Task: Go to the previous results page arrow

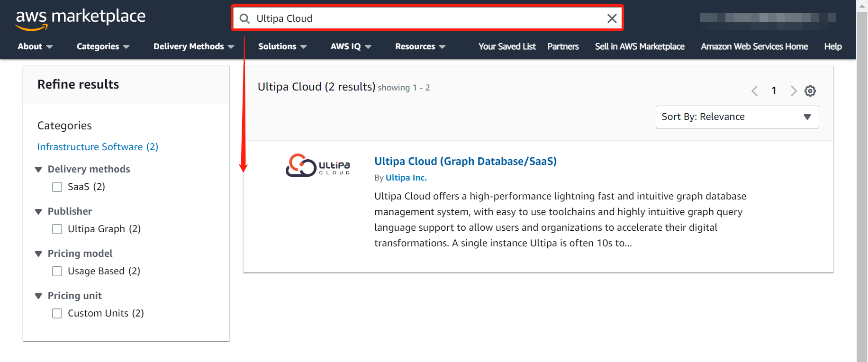Action: tap(755, 91)
